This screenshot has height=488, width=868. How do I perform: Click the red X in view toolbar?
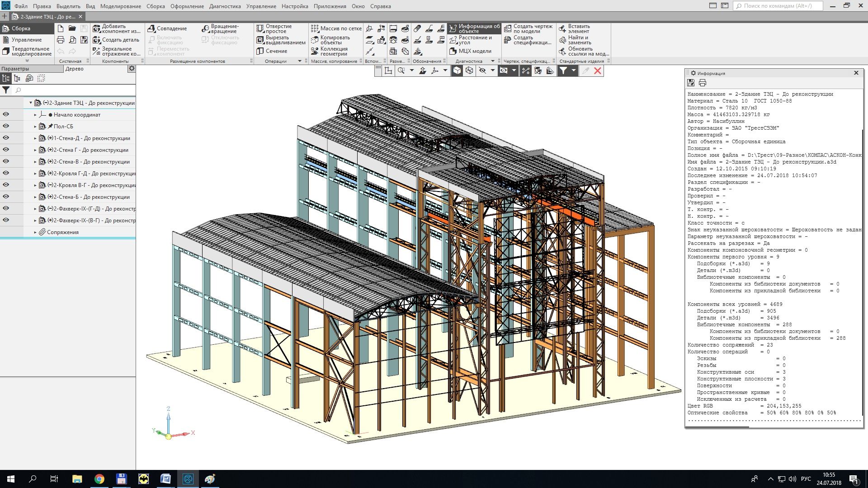click(598, 70)
